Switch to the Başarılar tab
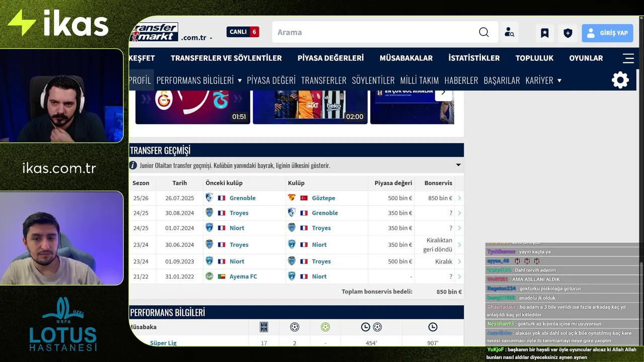Viewport: 644px width, 362px height. click(502, 80)
